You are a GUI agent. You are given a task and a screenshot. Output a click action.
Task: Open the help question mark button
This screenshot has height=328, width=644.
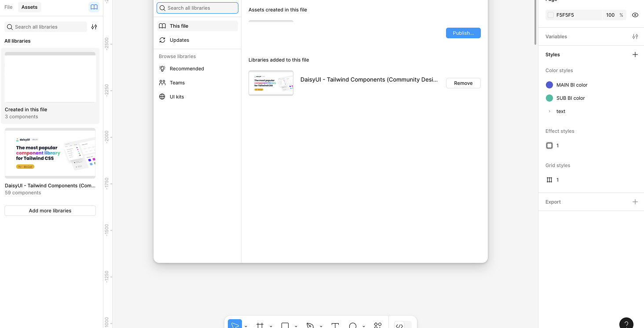point(626,324)
